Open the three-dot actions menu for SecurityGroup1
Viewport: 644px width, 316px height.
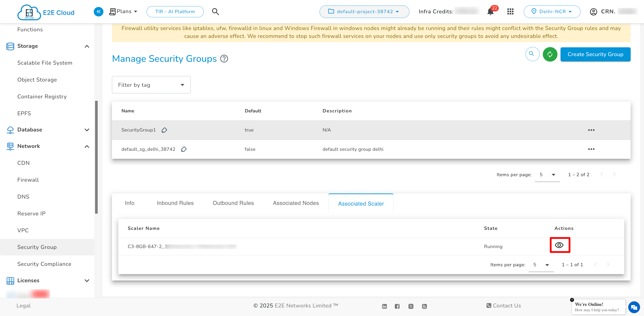click(591, 130)
